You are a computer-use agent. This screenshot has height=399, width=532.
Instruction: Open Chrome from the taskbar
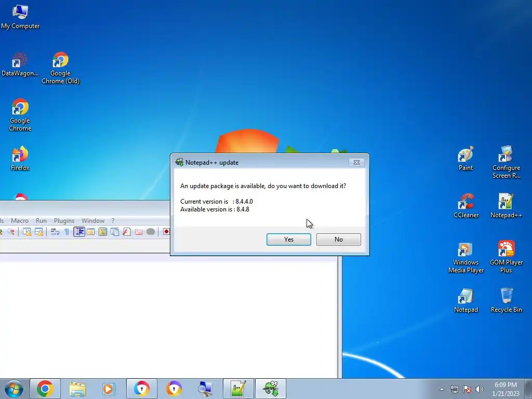45,389
